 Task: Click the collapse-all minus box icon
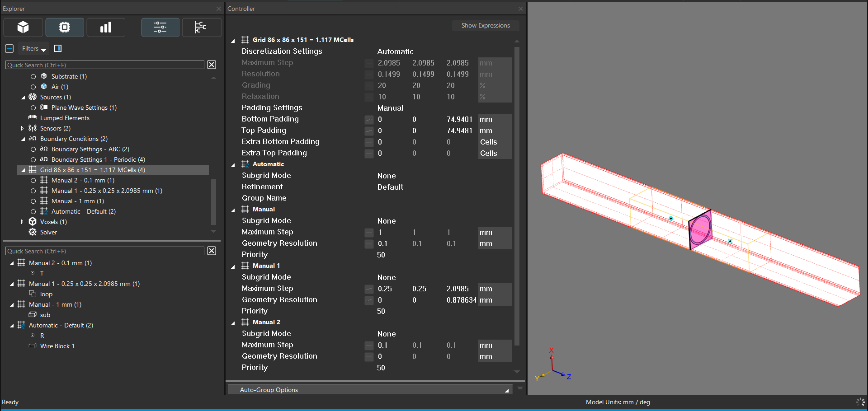(x=9, y=48)
